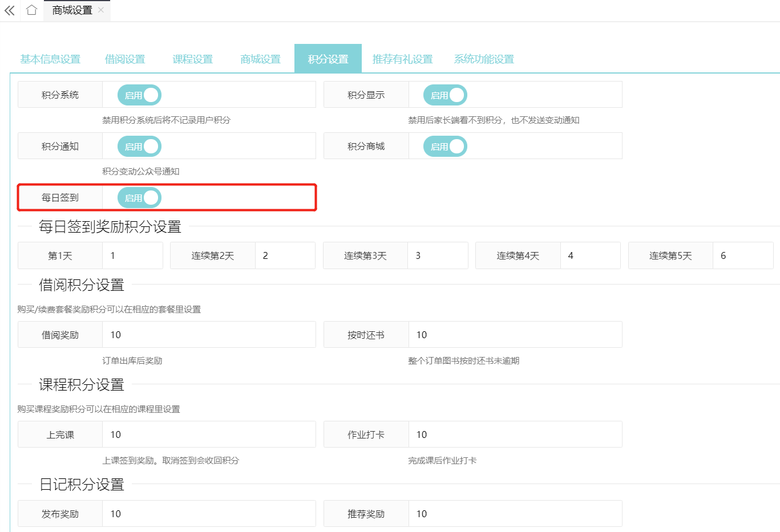Select the 积分设置 tab

328,59
